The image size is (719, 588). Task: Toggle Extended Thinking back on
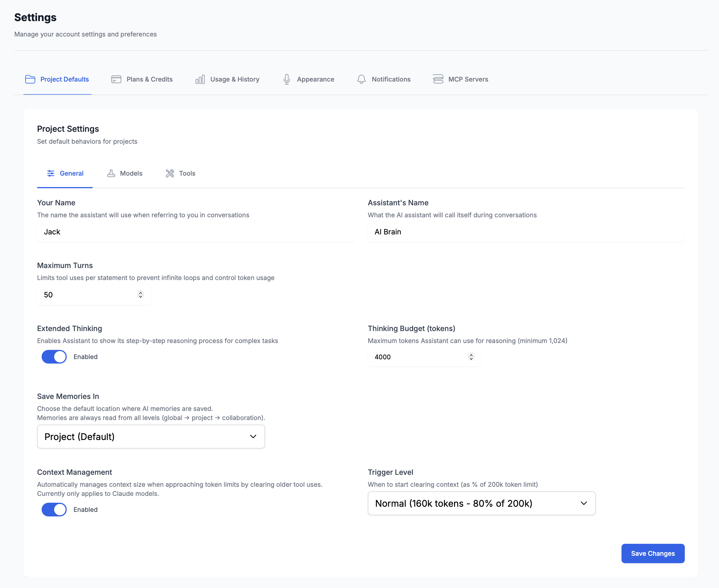click(54, 357)
